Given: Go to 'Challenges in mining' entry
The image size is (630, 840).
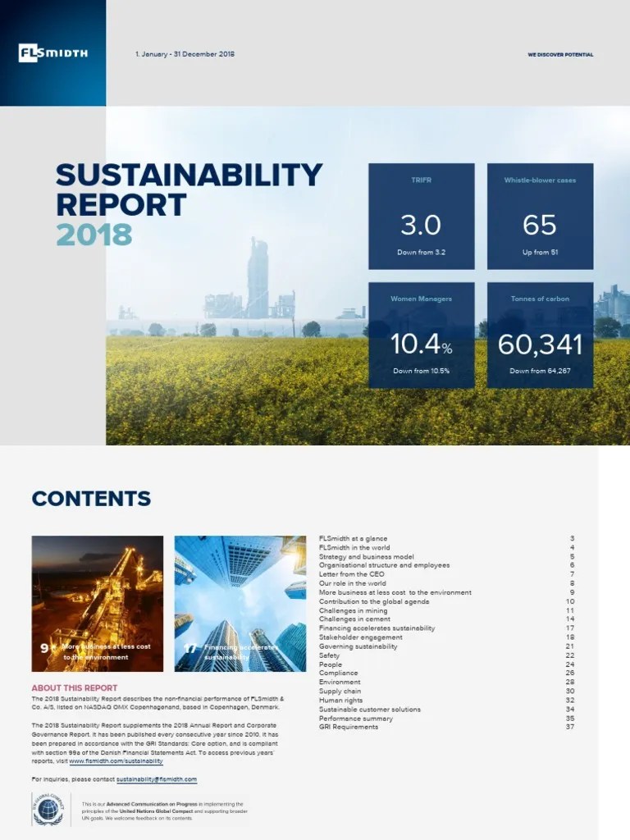Looking at the screenshot, I should (x=353, y=610).
